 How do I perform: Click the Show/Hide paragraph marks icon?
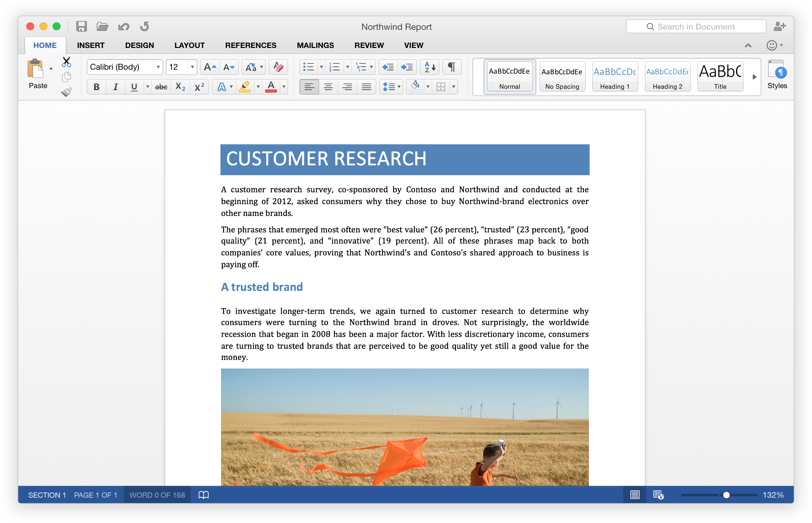(452, 67)
